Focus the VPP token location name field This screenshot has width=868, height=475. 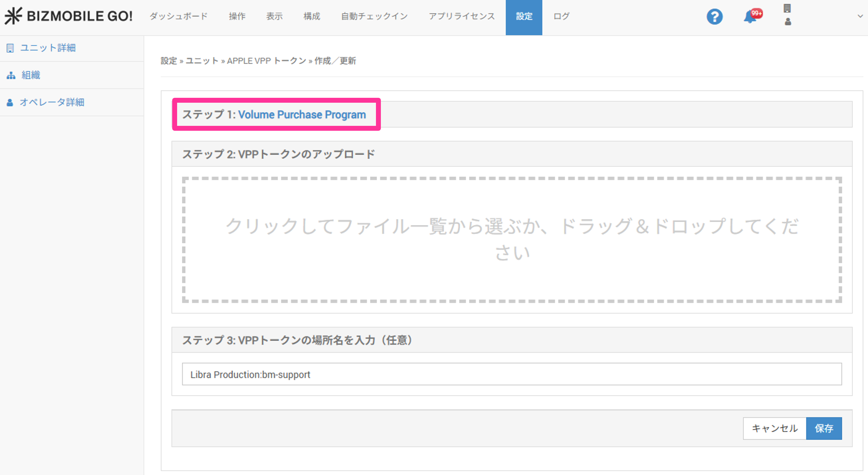pos(512,374)
